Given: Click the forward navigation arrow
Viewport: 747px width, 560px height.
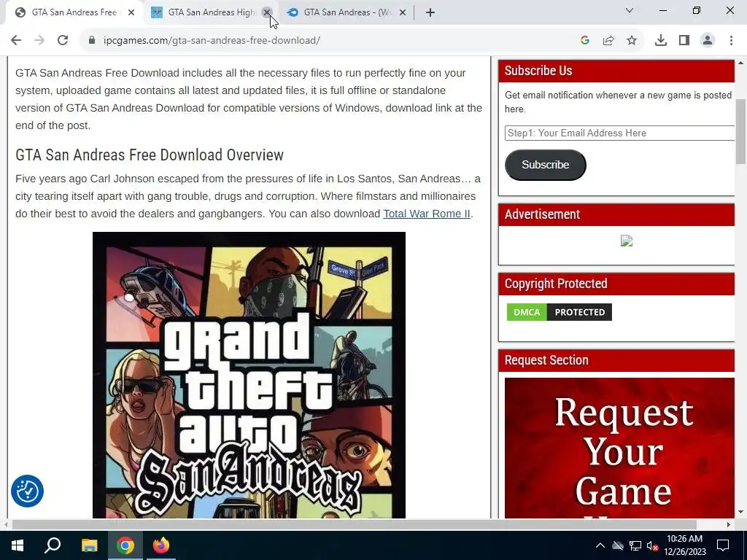Looking at the screenshot, I should 39,41.
